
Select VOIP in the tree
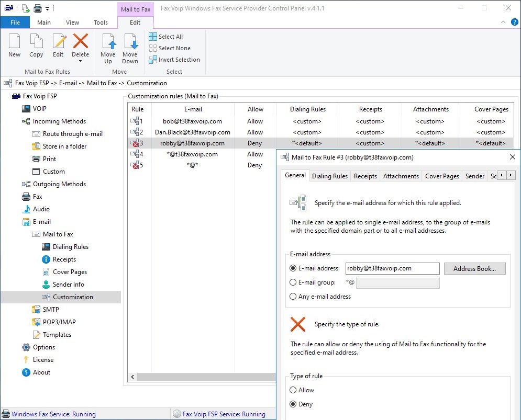pos(34,109)
